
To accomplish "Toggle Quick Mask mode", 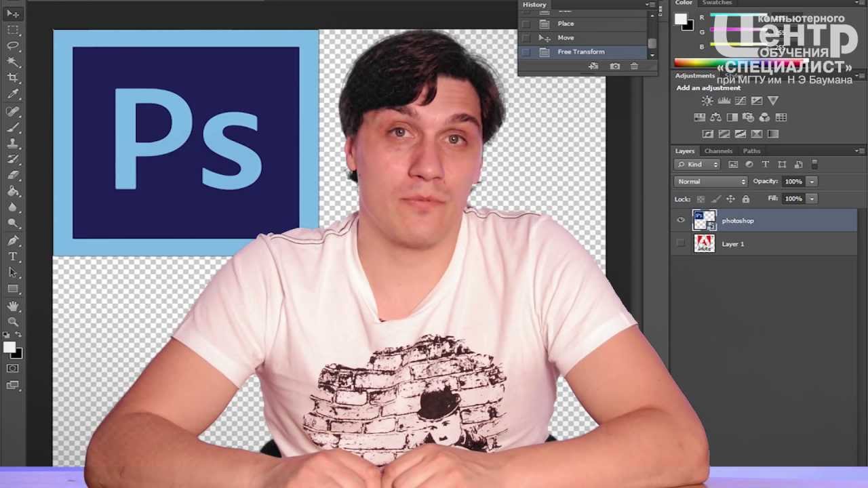I will click(x=13, y=369).
